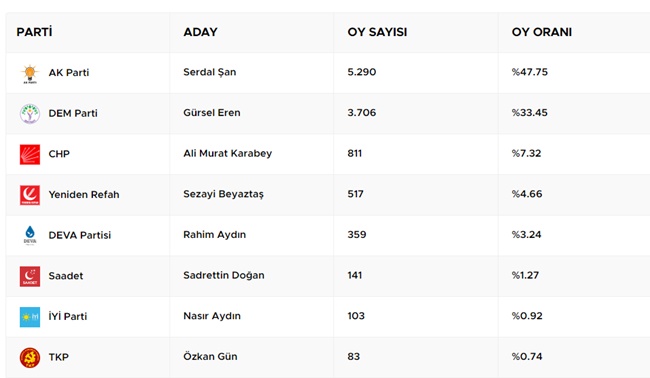Click the AK Parti party name

[69, 73]
